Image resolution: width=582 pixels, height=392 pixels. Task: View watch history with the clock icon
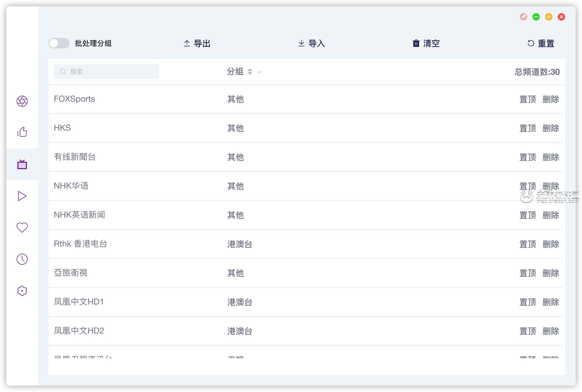(22, 259)
